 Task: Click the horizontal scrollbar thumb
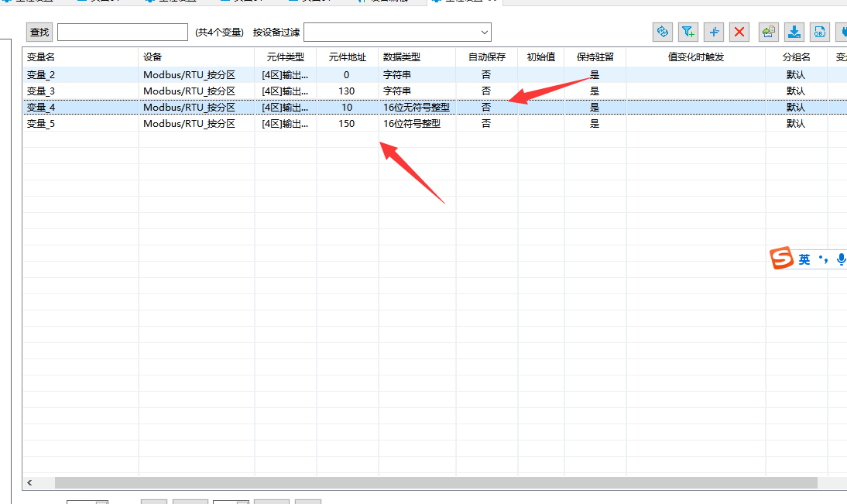tap(436, 483)
